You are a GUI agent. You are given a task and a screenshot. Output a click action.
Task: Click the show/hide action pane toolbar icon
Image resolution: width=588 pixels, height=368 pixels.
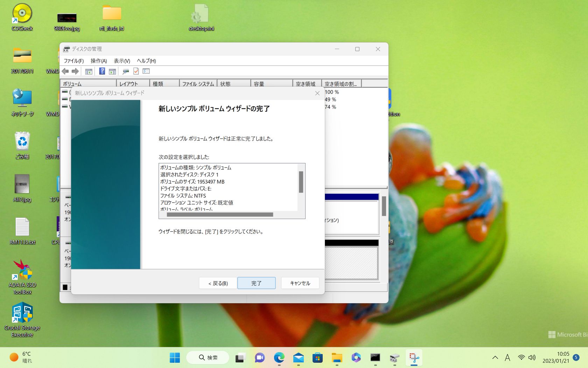[x=112, y=71]
